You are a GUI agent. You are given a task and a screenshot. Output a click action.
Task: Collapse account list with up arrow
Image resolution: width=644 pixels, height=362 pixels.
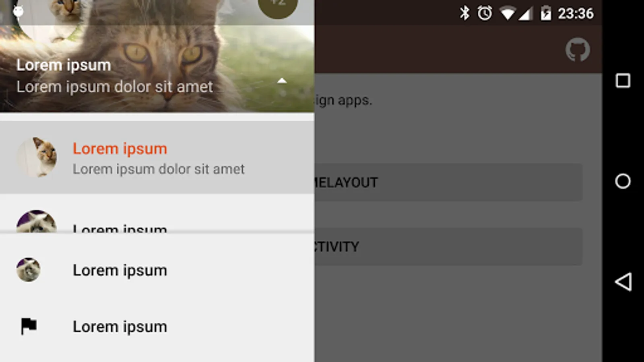(282, 81)
